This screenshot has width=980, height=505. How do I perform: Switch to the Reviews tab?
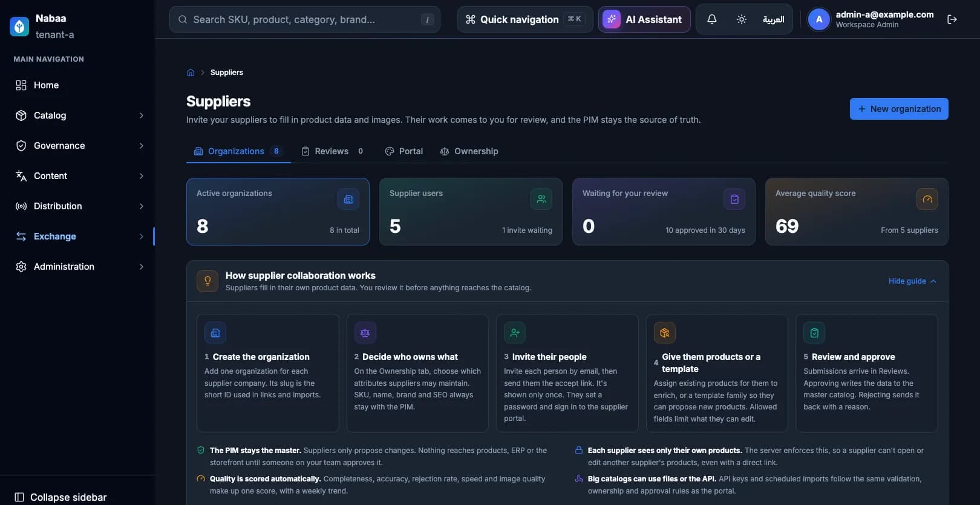click(x=333, y=151)
